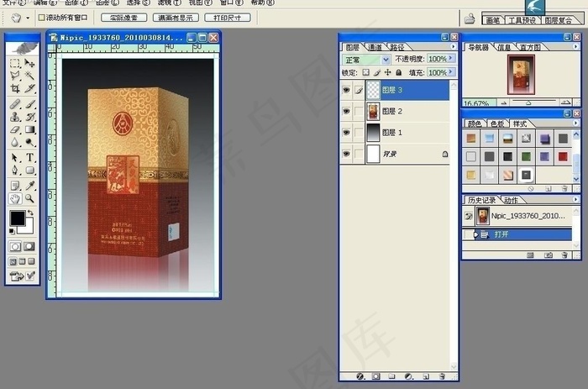
Task: Select the Clone Stamp tool
Action: click(x=15, y=117)
